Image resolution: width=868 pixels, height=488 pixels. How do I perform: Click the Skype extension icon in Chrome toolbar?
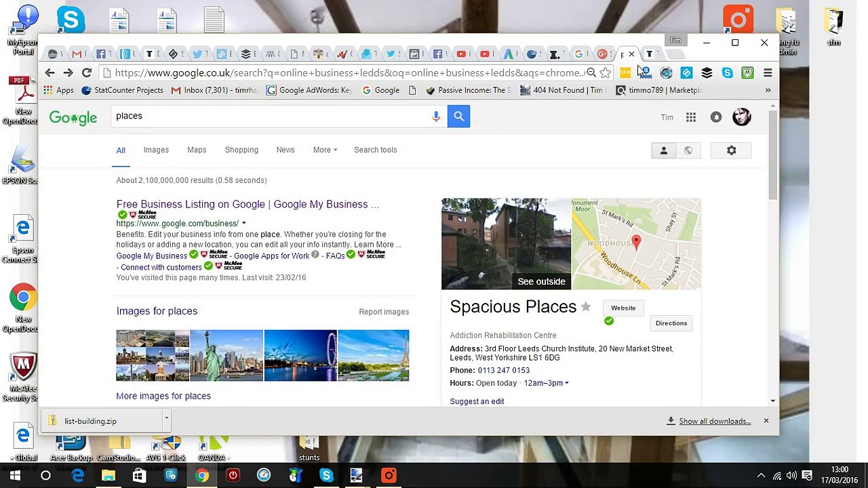(727, 73)
